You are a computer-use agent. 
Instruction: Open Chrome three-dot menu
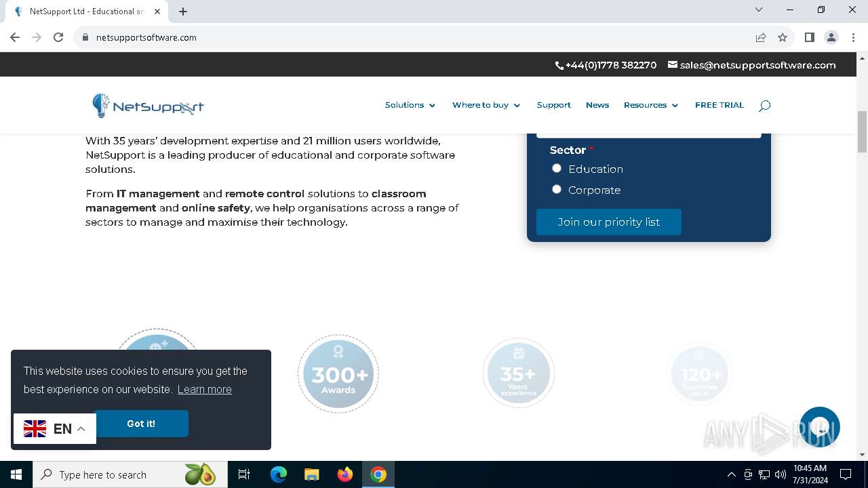coord(852,37)
